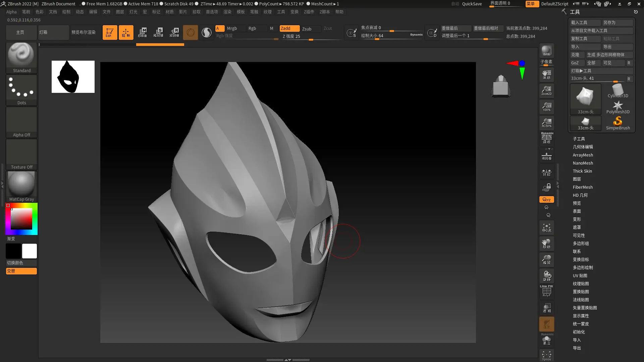Open the Standard brush picker
The width and height of the screenshot is (644, 362).
[21, 57]
